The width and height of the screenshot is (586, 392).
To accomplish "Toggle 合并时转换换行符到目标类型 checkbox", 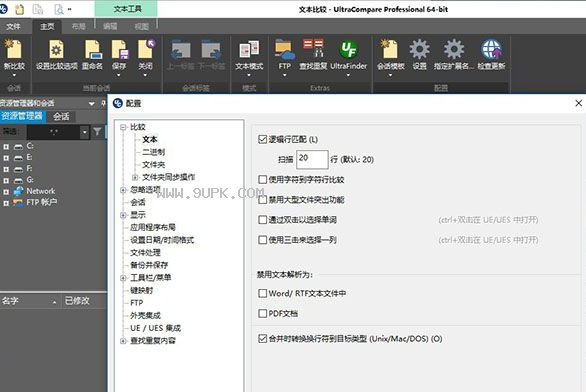I will point(263,339).
